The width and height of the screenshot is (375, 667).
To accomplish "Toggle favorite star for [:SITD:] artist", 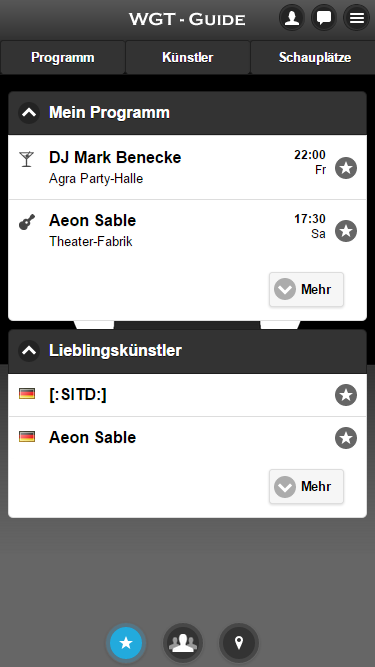I will tap(346, 395).
